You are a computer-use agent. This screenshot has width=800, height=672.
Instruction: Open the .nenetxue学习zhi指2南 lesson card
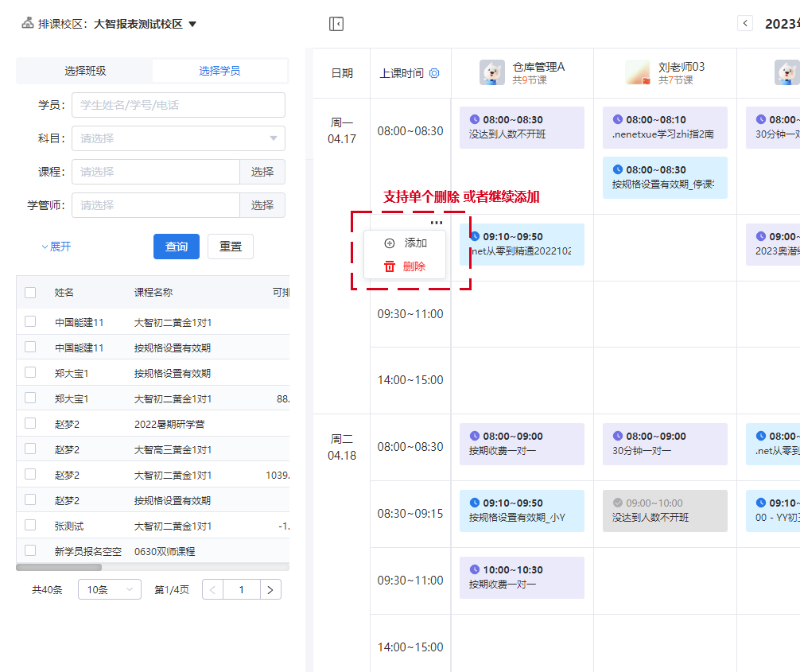(665, 127)
